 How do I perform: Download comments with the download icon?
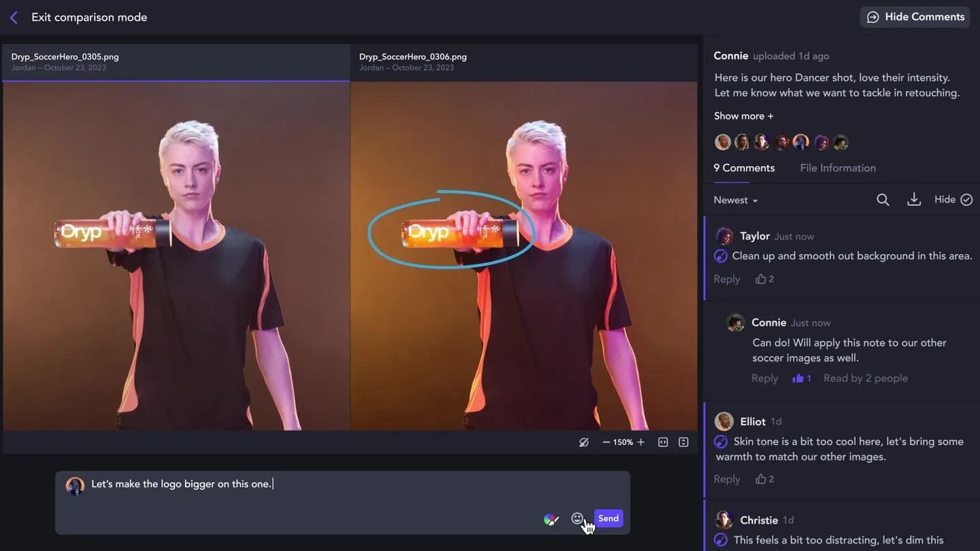(x=914, y=199)
